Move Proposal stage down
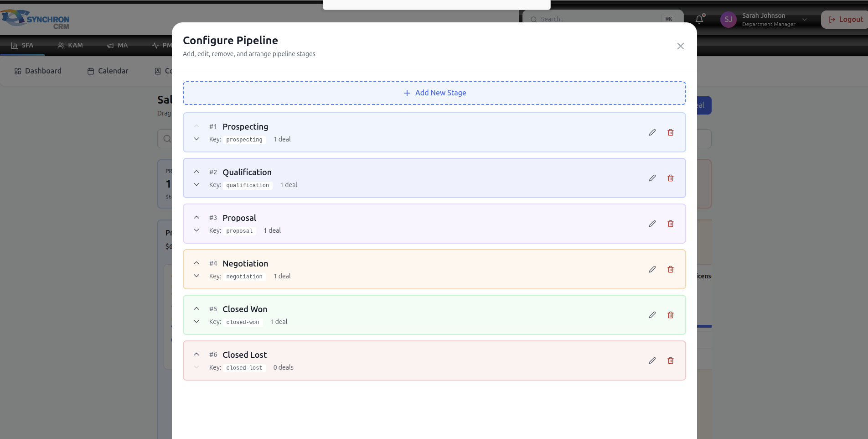The image size is (868, 439). 196,230
